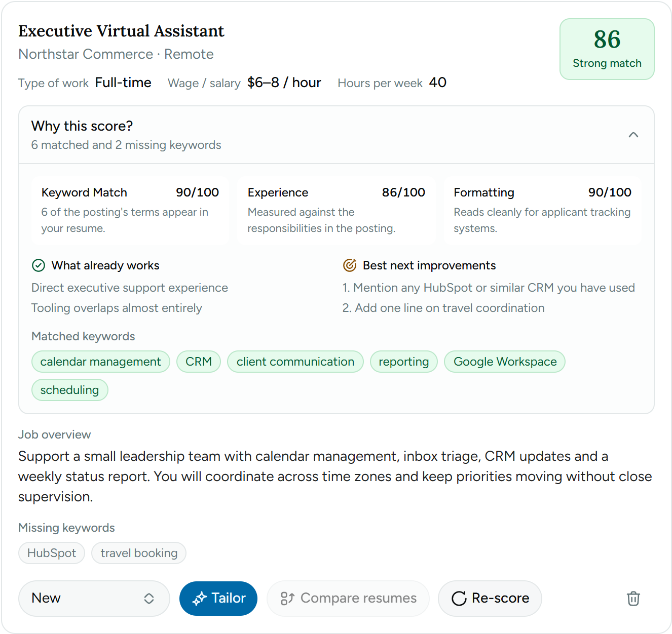Click the green checkmark icon beside What already works
This screenshot has height=634, width=672.
coord(39,265)
